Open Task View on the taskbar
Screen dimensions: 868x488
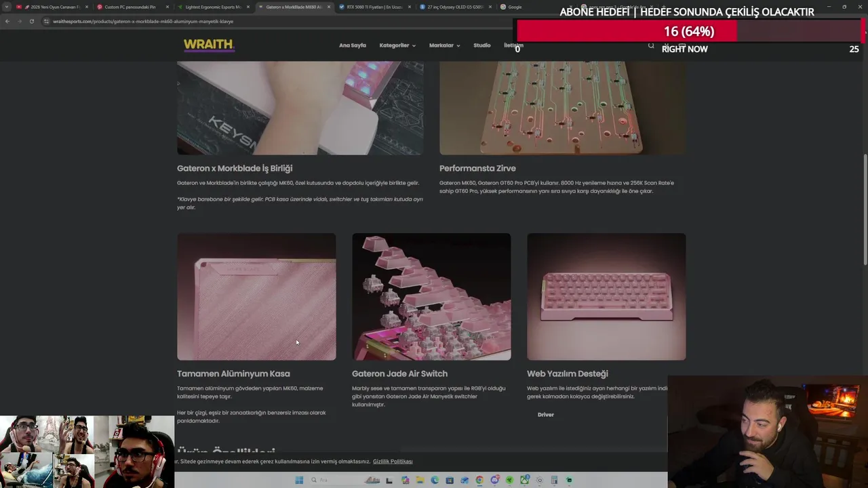pos(389,480)
